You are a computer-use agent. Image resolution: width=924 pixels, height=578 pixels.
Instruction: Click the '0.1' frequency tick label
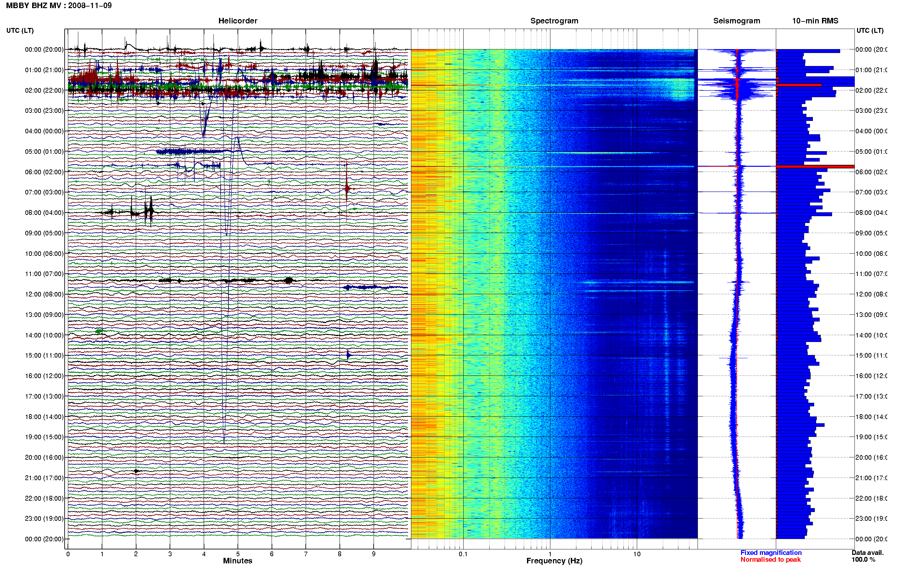tap(463, 554)
